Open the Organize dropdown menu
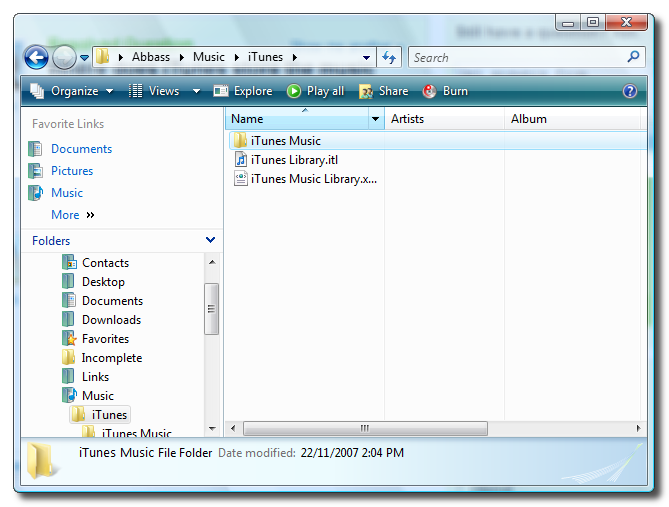This screenshot has height=507, width=669. point(73,91)
